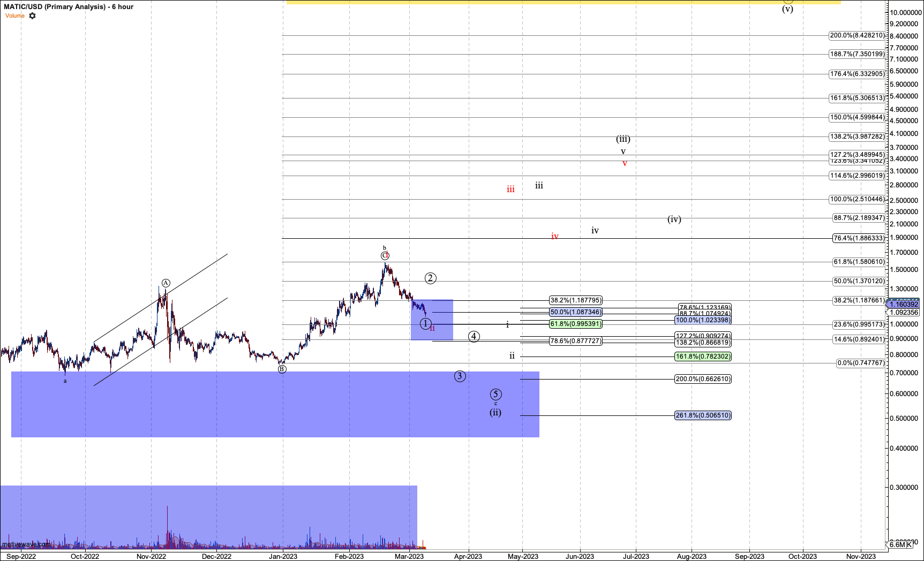Click the 1.092356 price tag on axis
The width and height of the screenshot is (924, 561).
pos(904,312)
